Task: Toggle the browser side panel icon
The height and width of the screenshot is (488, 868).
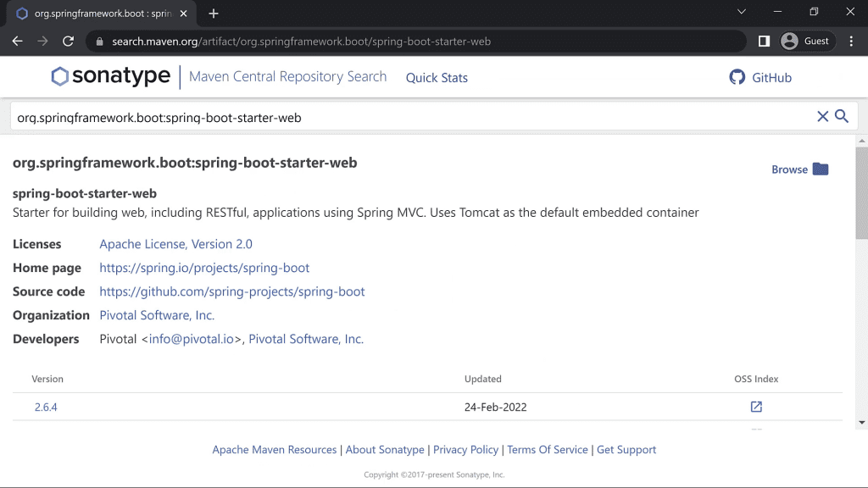Action: tap(764, 41)
